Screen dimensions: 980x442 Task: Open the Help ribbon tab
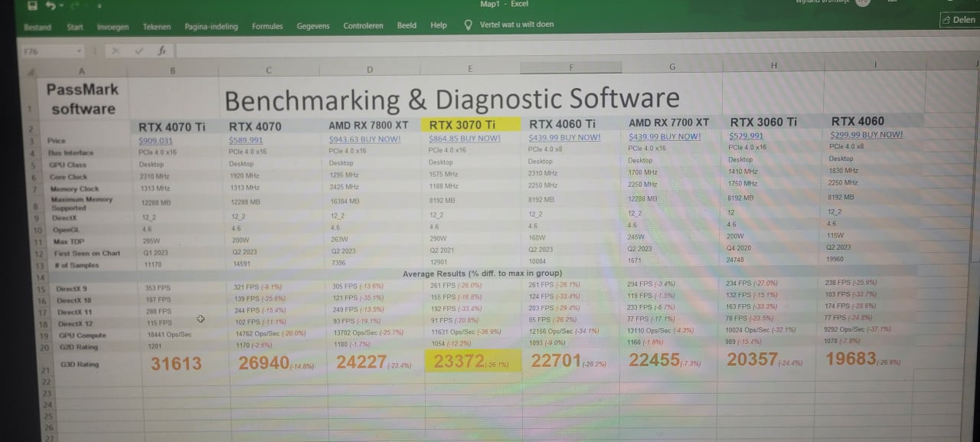point(439,25)
